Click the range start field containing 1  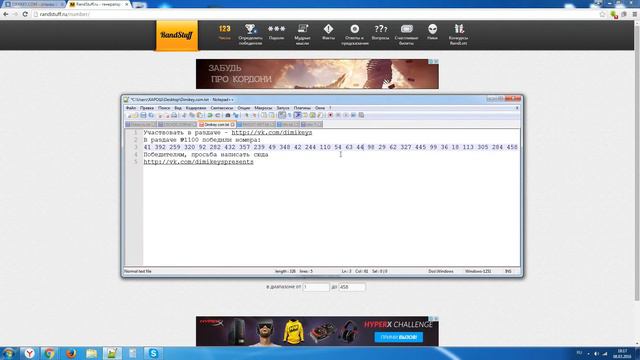(x=316, y=287)
